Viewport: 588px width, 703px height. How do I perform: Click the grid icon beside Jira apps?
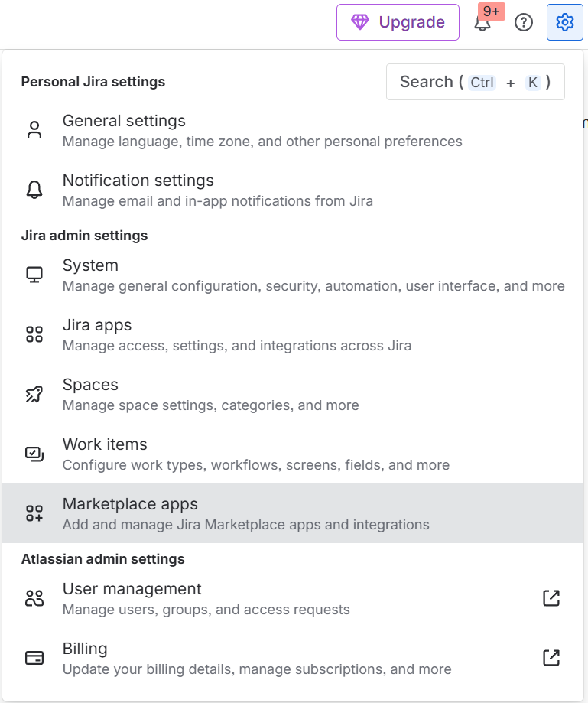coord(34,334)
